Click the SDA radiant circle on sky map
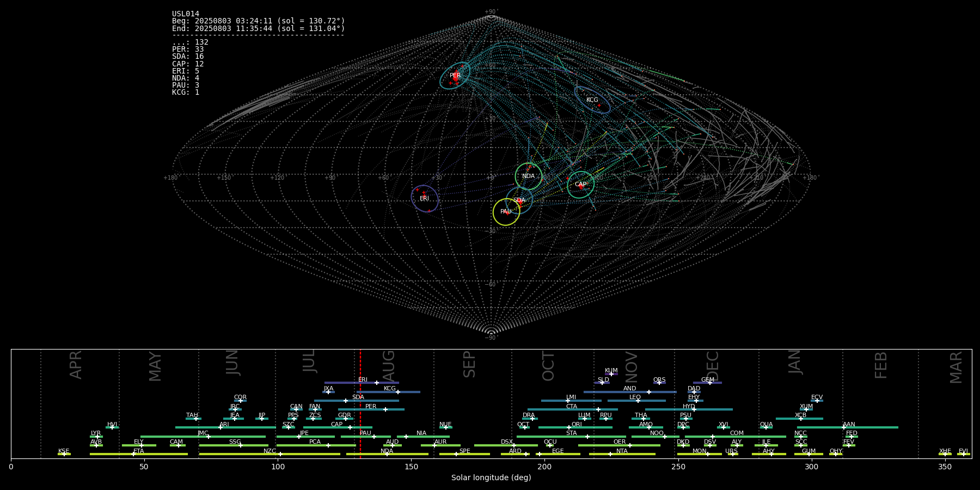The width and height of the screenshot is (980, 490). click(x=519, y=200)
